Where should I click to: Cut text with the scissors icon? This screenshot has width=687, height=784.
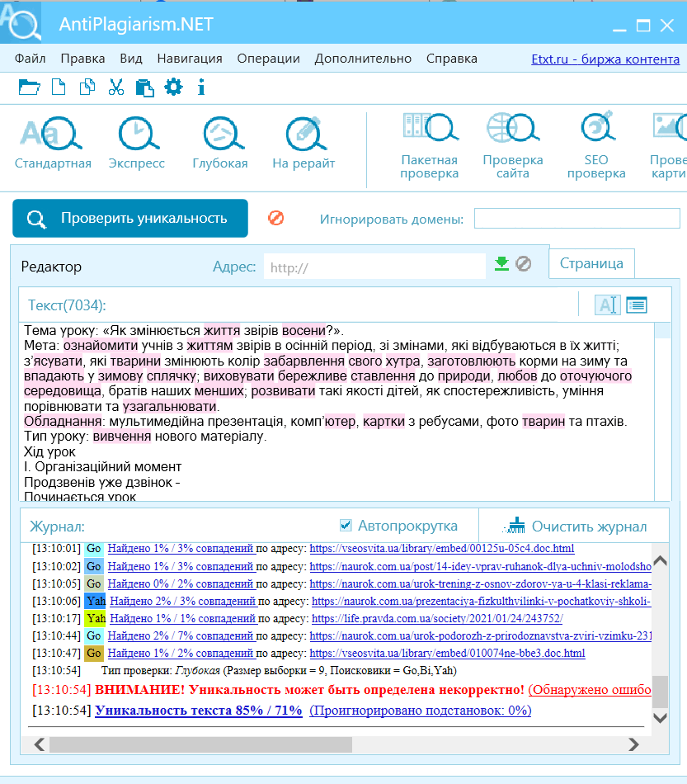(x=116, y=87)
